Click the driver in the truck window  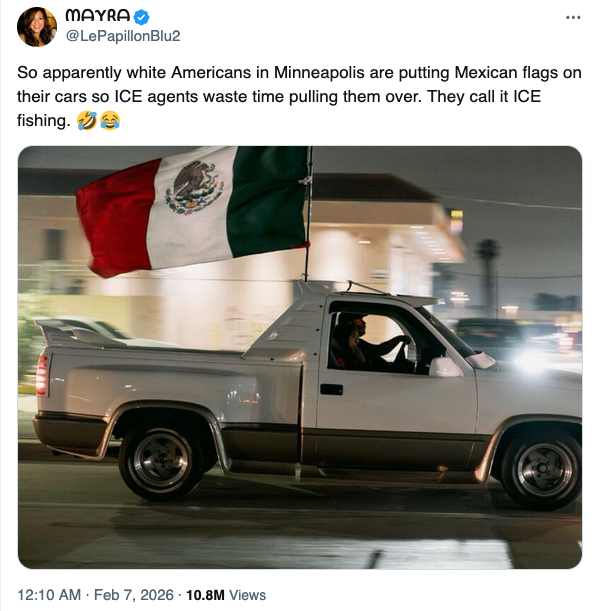(x=374, y=343)
